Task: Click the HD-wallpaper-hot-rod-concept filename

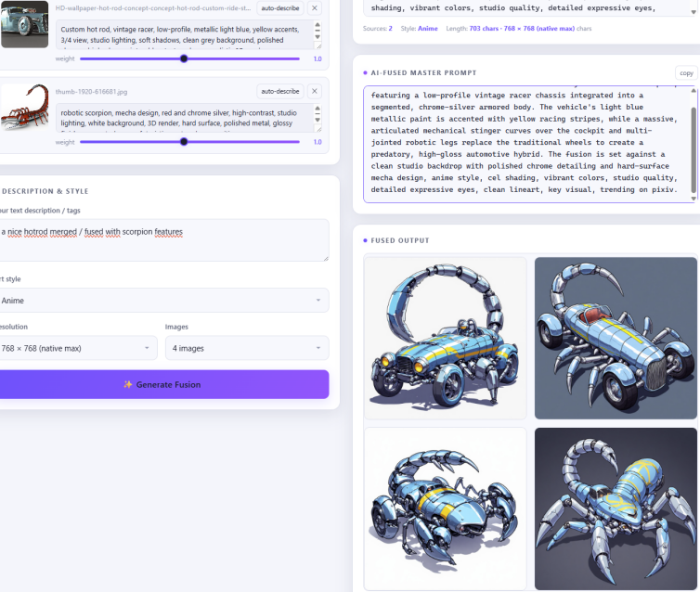Action: coord(152,8)
